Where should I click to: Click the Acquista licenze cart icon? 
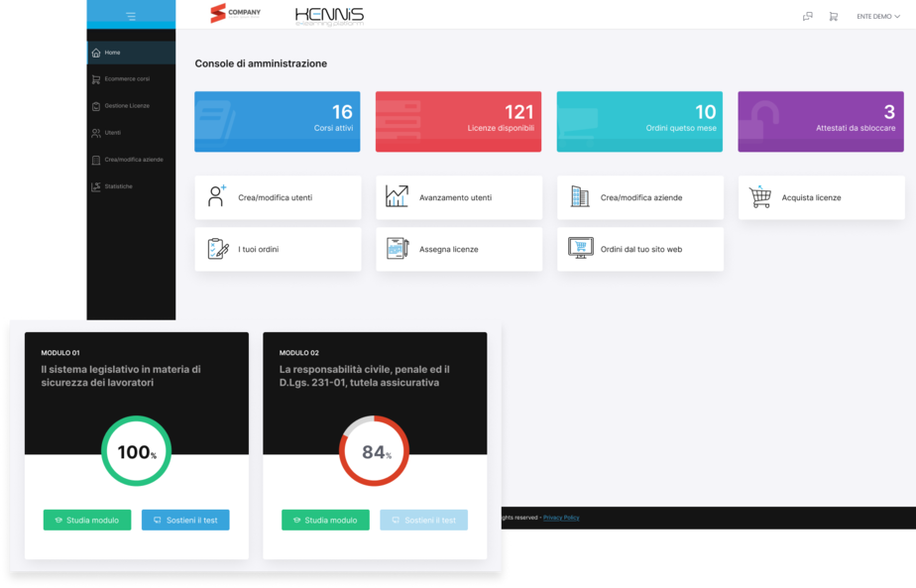point(760,197)
